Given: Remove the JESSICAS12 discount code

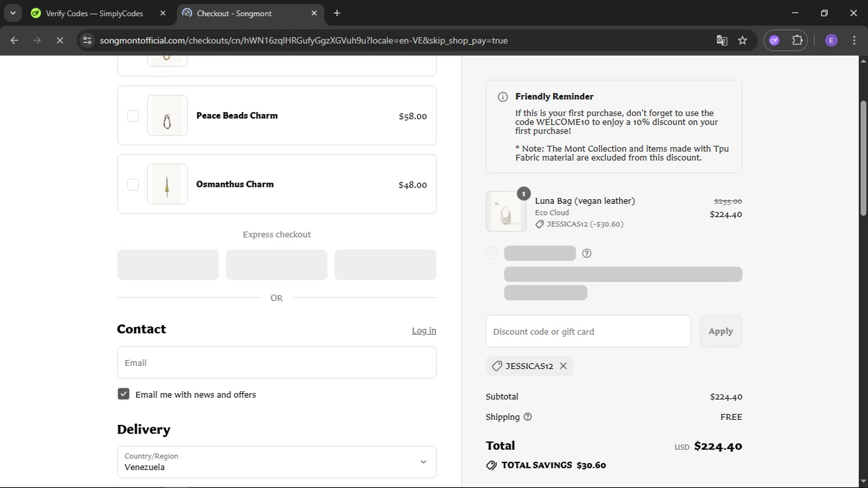Looking at the screenshot, I should [563, 366].
